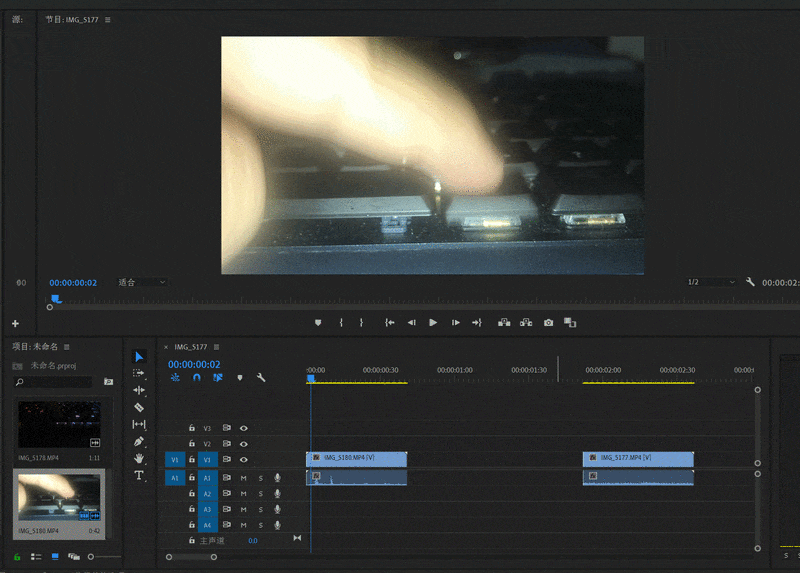
Task: Click the Export Frame camera icon
Action: tap(548, 323)
